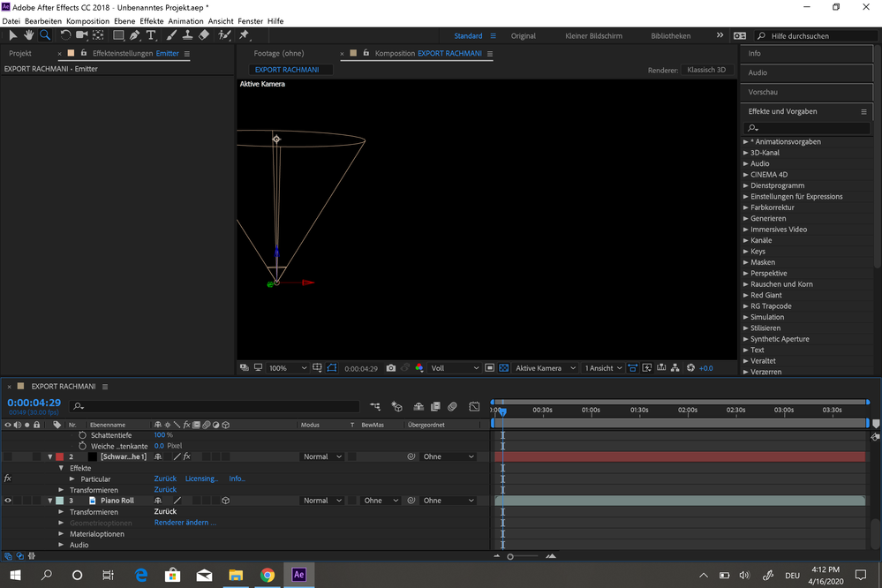This screenshot has height=588, width=882.
Task: Click the snapshot camera icon in viewer
Action: click(391, 368)
